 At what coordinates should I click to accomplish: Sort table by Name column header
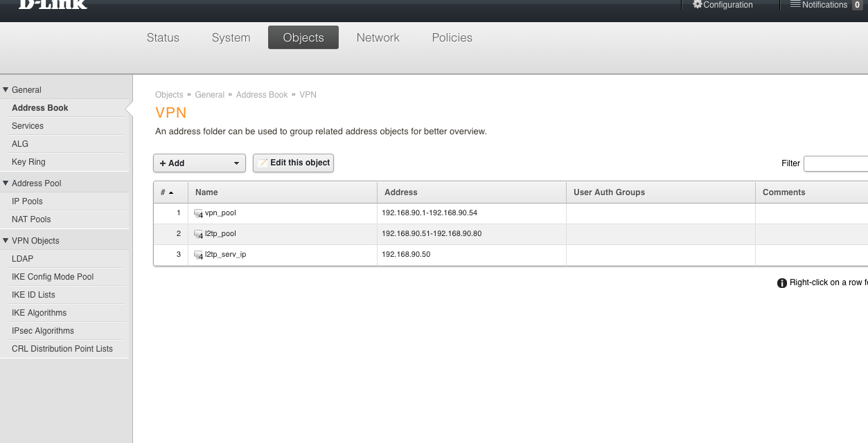point(282,192)
